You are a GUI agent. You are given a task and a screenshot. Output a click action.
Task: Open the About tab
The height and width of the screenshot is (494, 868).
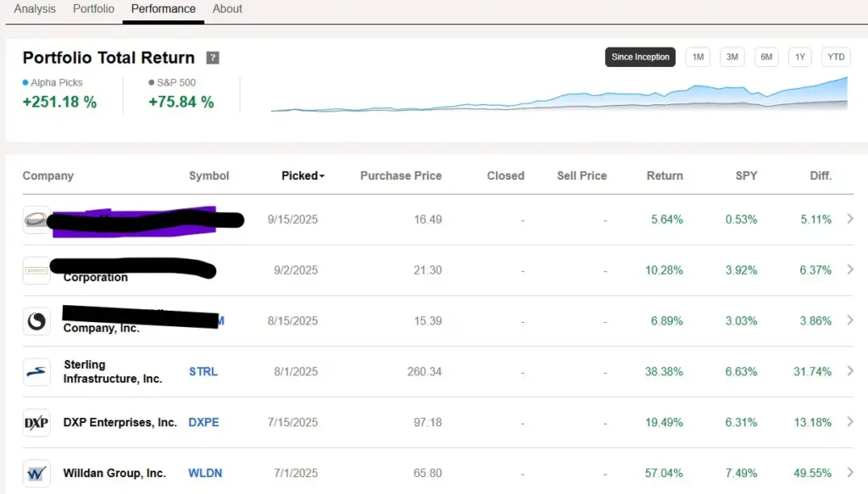[x=227, y=8]
